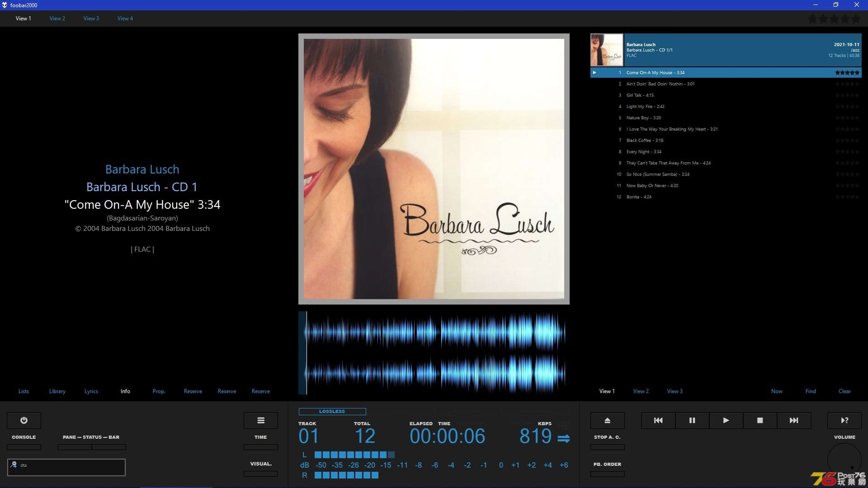Screen dimensions: 868x488
Task: Switch to View 3 top tab
Action: point(91,19)
